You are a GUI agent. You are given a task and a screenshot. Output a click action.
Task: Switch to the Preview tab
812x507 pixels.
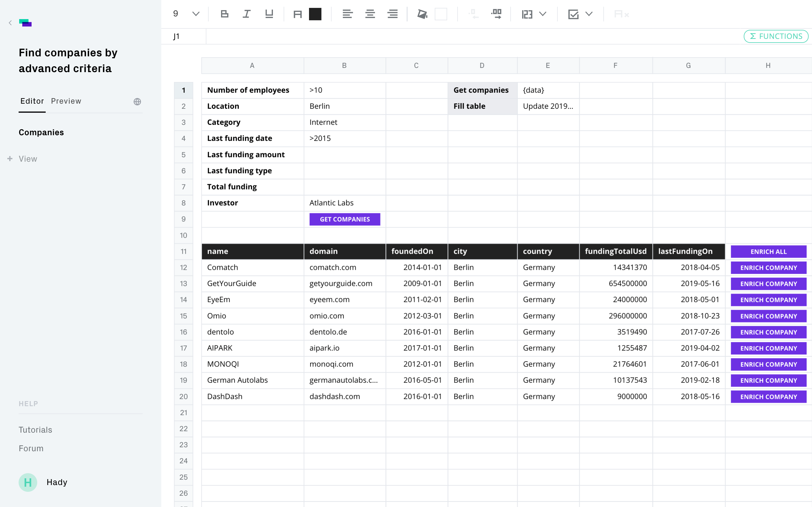[x=66, y=101]
